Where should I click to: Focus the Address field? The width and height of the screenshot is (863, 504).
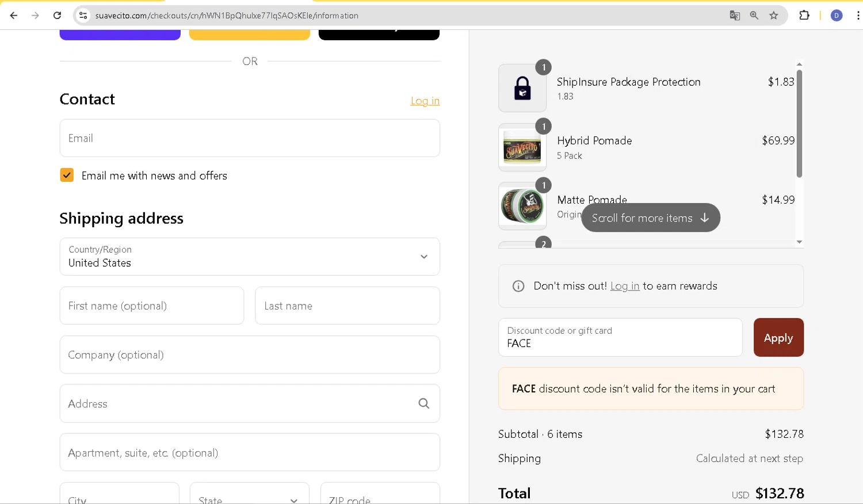(250, 403)
